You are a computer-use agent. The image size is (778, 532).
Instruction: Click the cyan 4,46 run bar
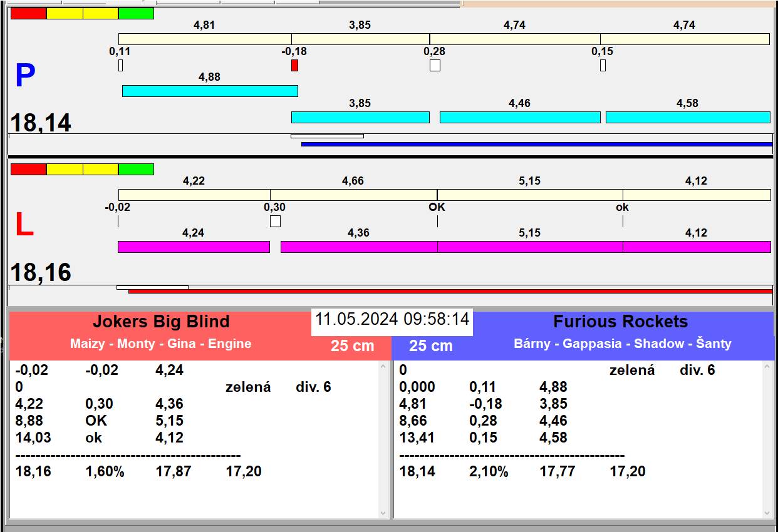pos(520,117)
